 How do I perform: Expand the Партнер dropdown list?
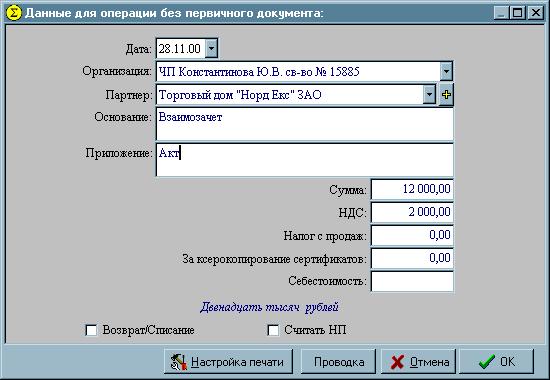coord(429,95)
